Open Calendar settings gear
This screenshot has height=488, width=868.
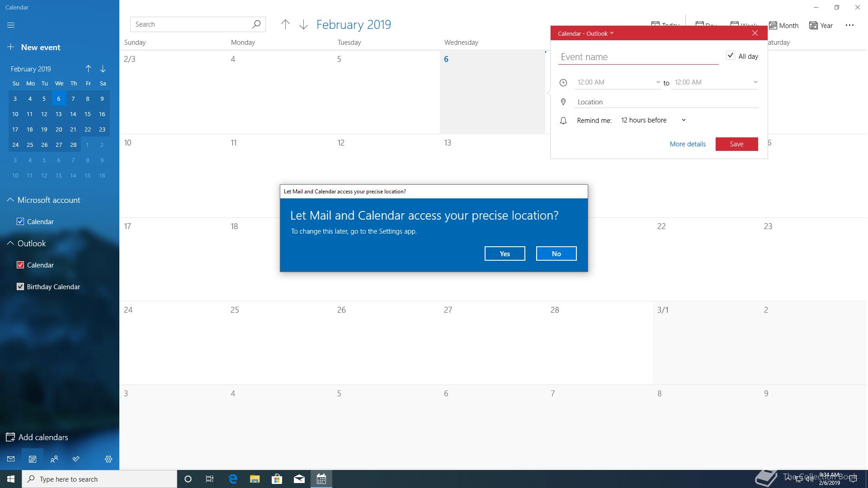(108, 459)
